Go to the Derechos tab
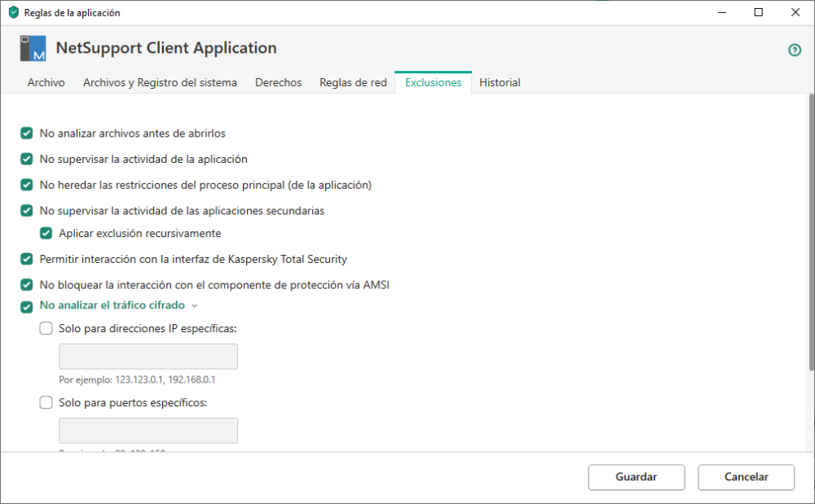 278,82
